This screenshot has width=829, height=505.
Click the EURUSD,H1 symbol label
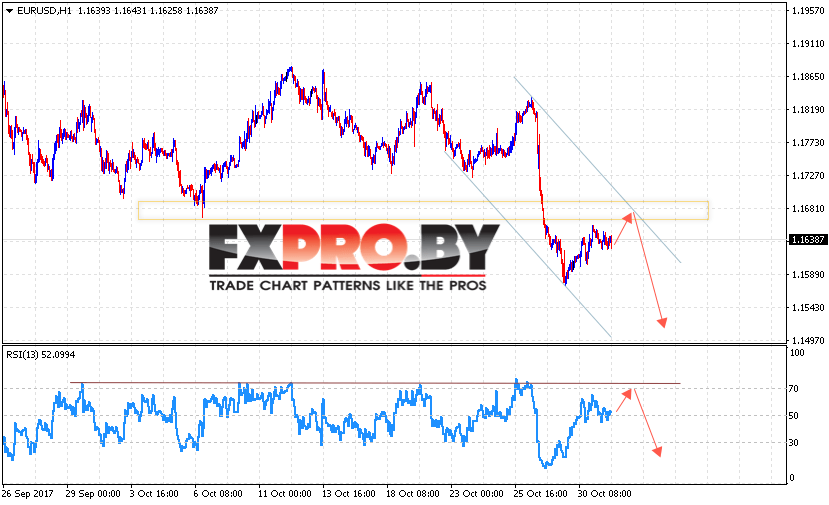pos(44,11)
